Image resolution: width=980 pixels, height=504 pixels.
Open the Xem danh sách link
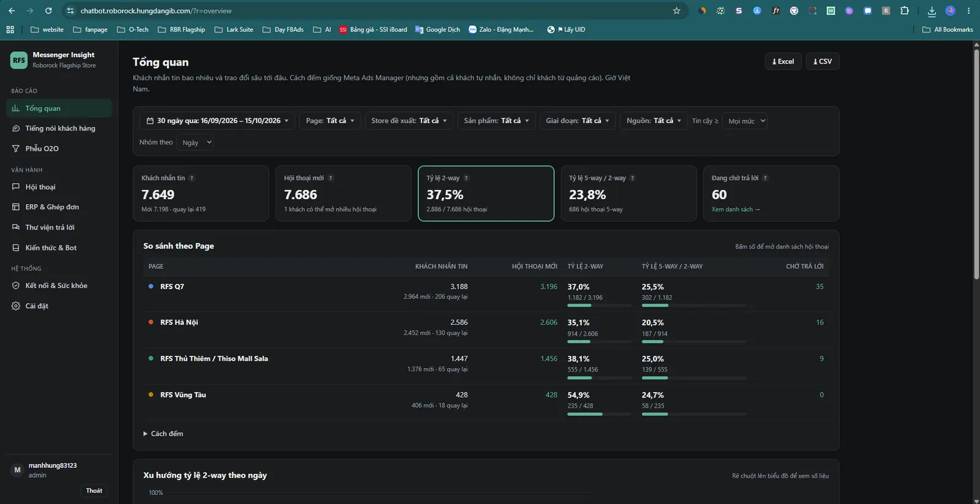click(x=736, y=209)
